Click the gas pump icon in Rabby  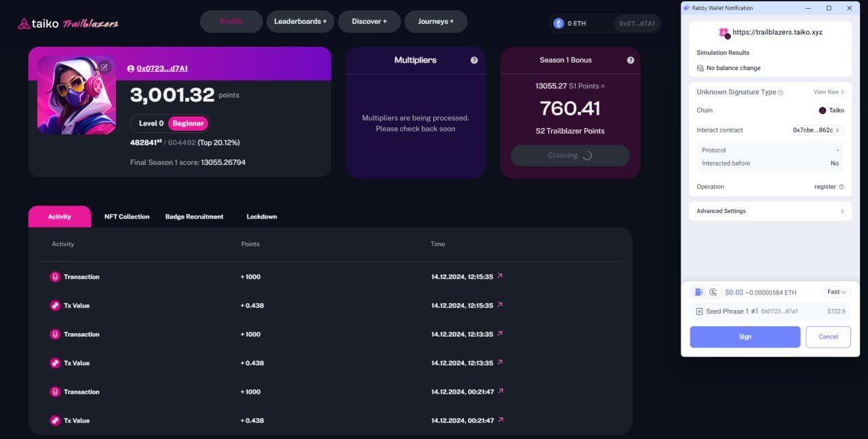tap(698, 292)
